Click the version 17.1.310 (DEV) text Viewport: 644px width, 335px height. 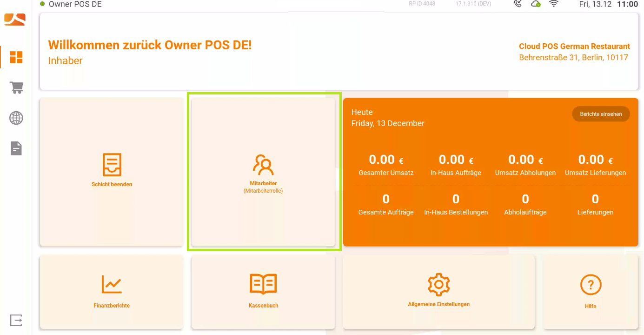tap(473, 4)
